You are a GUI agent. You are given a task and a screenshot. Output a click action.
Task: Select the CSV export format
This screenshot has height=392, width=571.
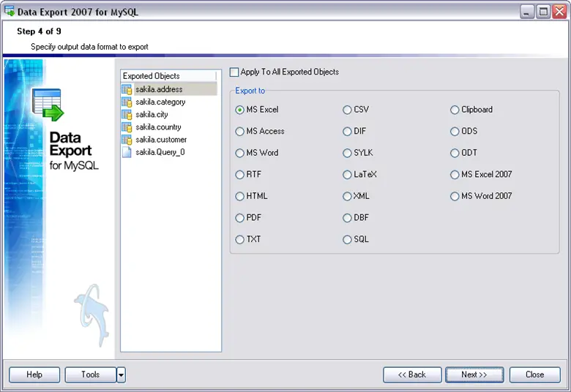(x=348, y=110)
